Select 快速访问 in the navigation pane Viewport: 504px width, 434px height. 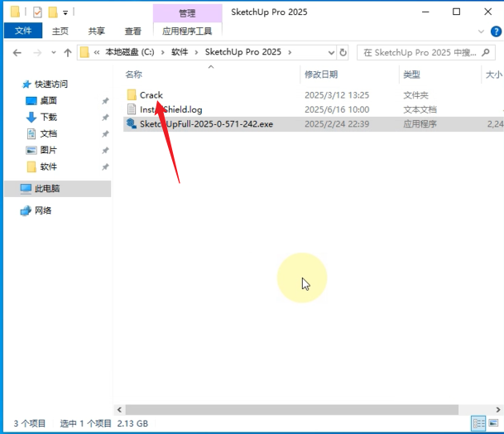(51, 84)
